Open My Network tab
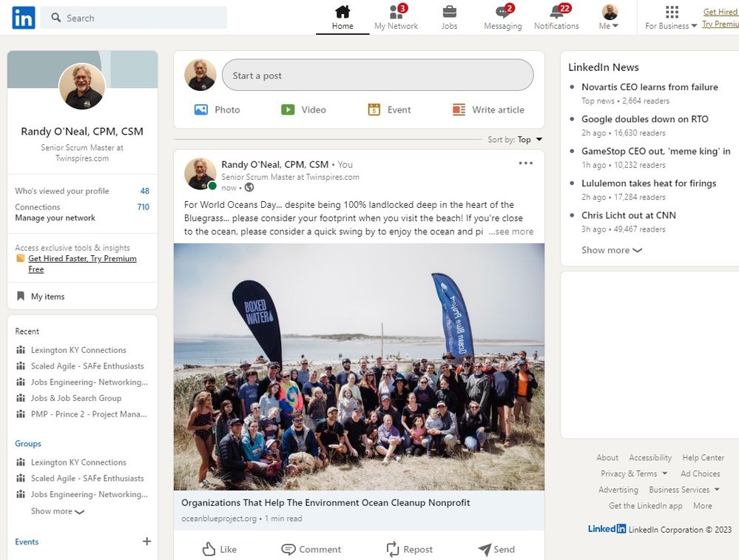This screenshot has height=560, width=739. pos(396,18)
